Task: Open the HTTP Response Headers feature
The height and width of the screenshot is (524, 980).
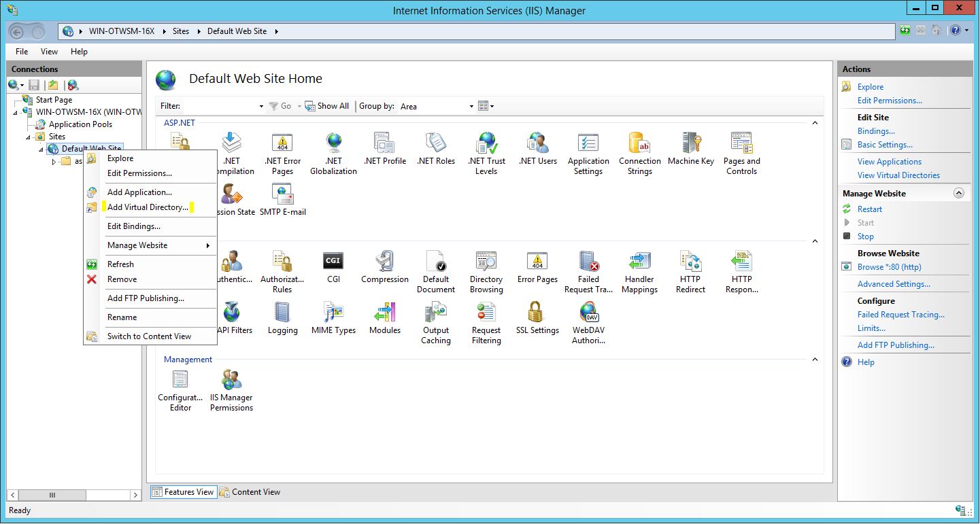Action: [741, 272]
